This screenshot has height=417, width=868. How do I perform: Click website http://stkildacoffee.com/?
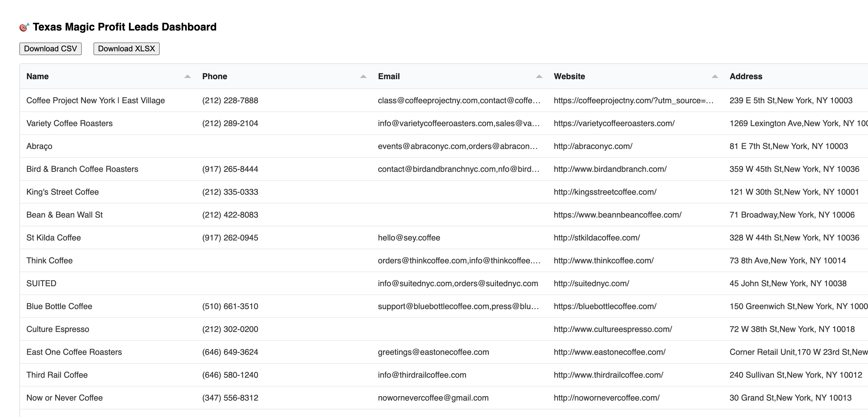tap(597, 238)
